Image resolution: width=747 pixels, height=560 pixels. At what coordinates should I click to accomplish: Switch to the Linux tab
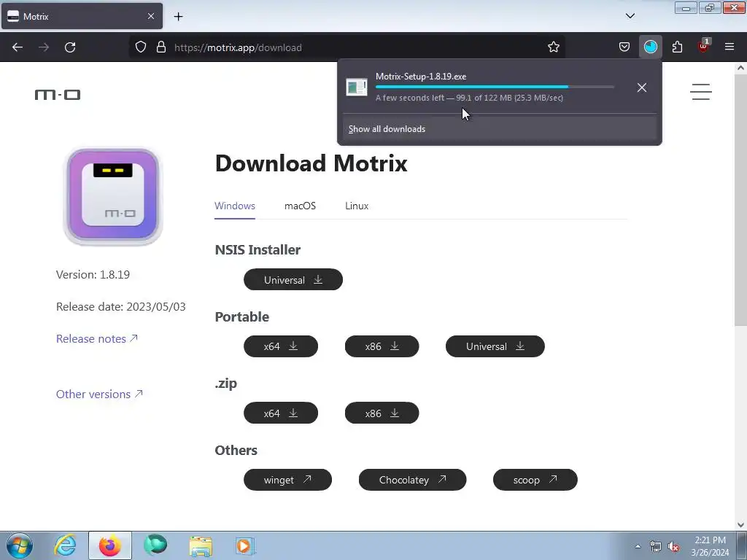pos(357,206)
